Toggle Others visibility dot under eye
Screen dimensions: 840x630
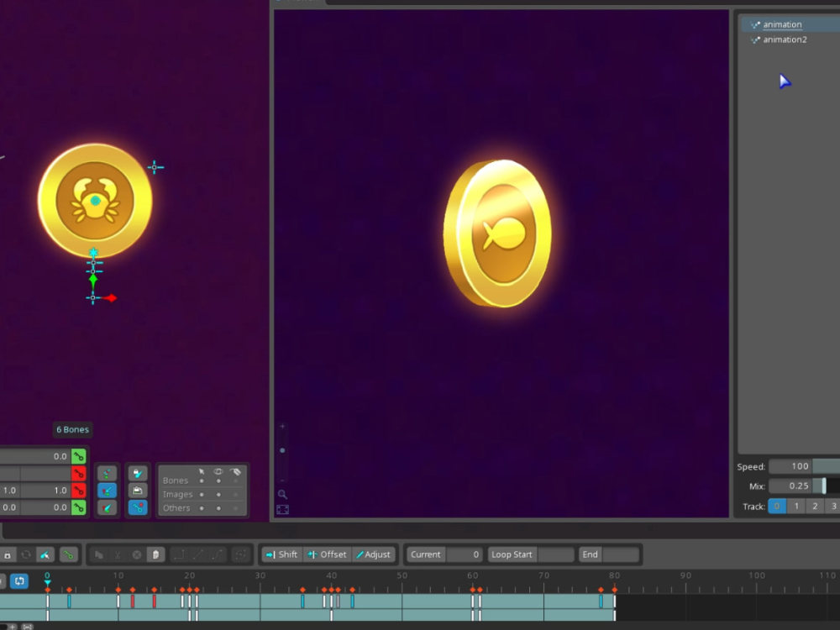pos(218,508)
